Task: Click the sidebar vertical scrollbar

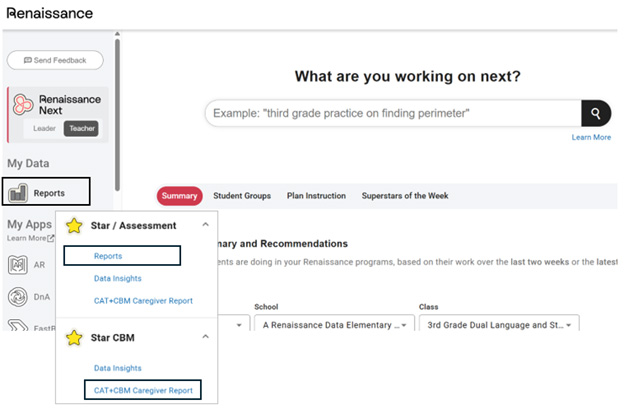Action: [117, 115]
